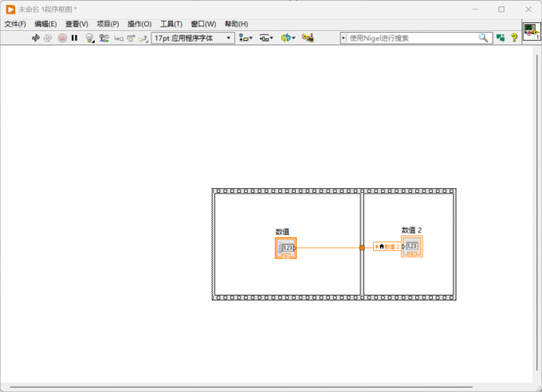Screen dimensions: 542x392
Task: Click the vertical scrollbar
Action: (536, 213)
